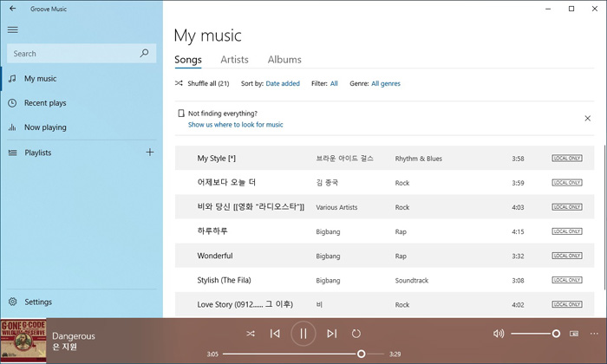Open the hamburger navigation menu
607x364 pixels.
pyautogui.click(x=13, y=29)
